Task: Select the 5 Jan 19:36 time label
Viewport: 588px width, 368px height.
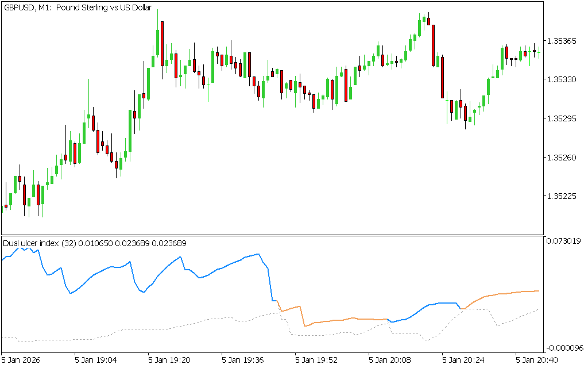Action: coord(243,360)
